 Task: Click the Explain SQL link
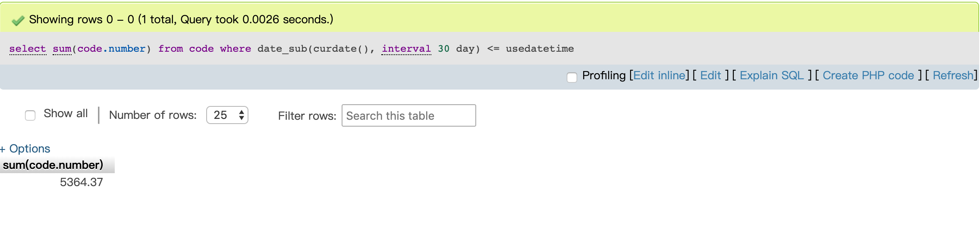point(772,75)
